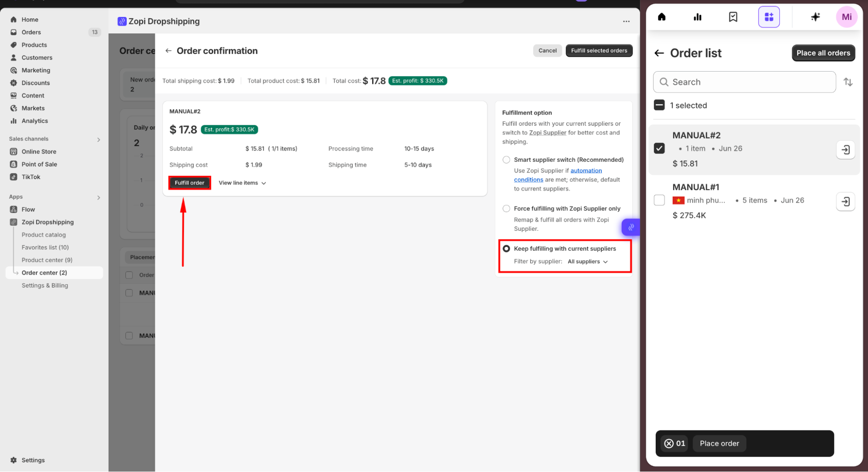Viewport: 868px width, 472px height.
Task: Expand the Apps section chevron
Action: tap(99, 197)
